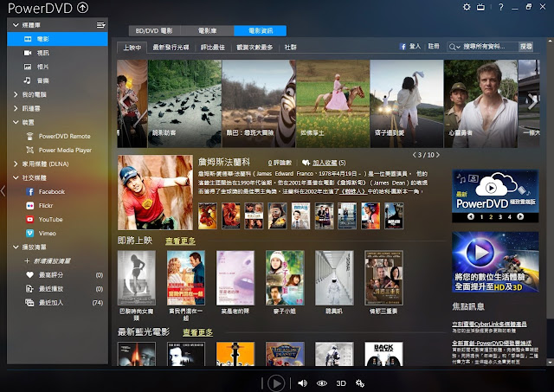Viewport: 554px width, 392px height.
Task: Open the most watched sub-tab
Action: pos(254,47)
